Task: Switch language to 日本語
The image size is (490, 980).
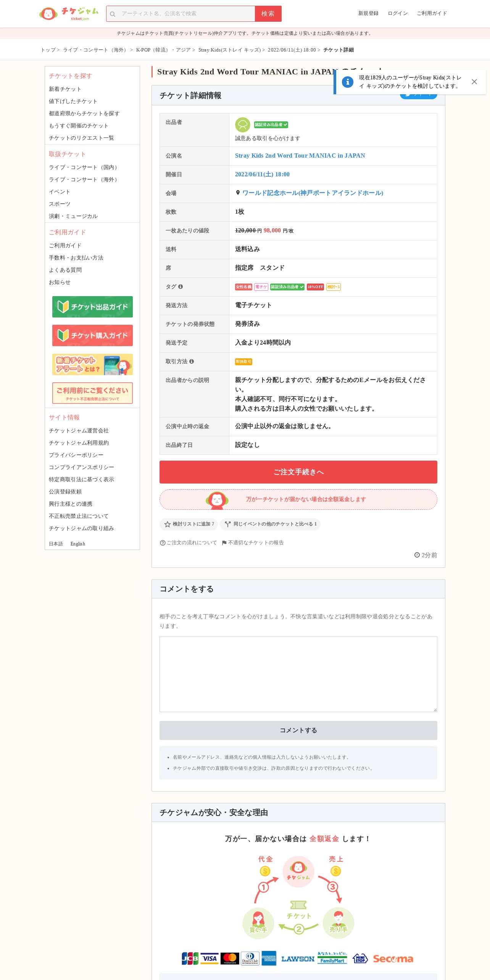Action: coord(56,544)
